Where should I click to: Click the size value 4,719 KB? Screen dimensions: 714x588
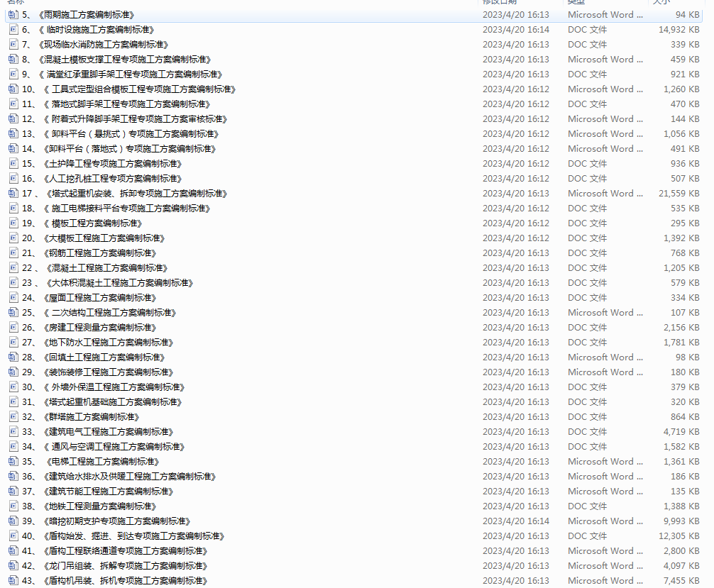681,432
